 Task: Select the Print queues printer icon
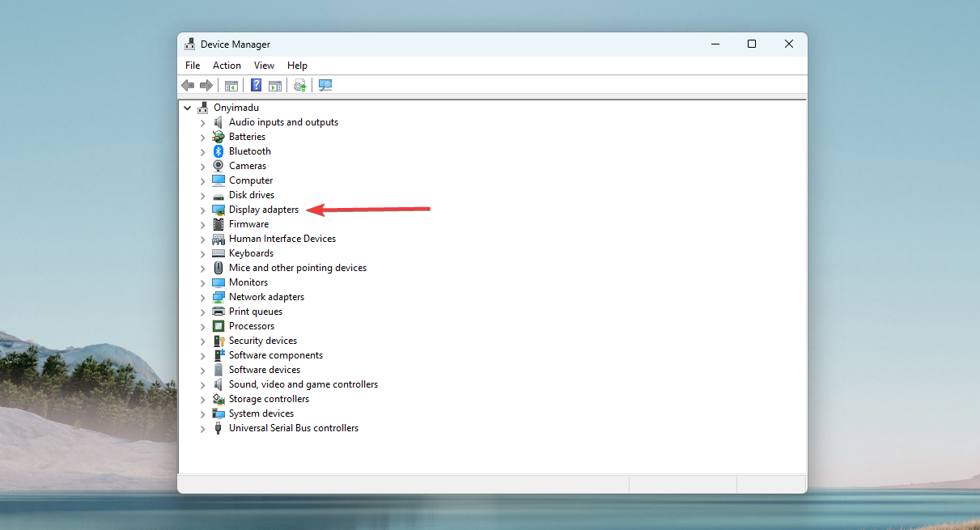(218, 312)
